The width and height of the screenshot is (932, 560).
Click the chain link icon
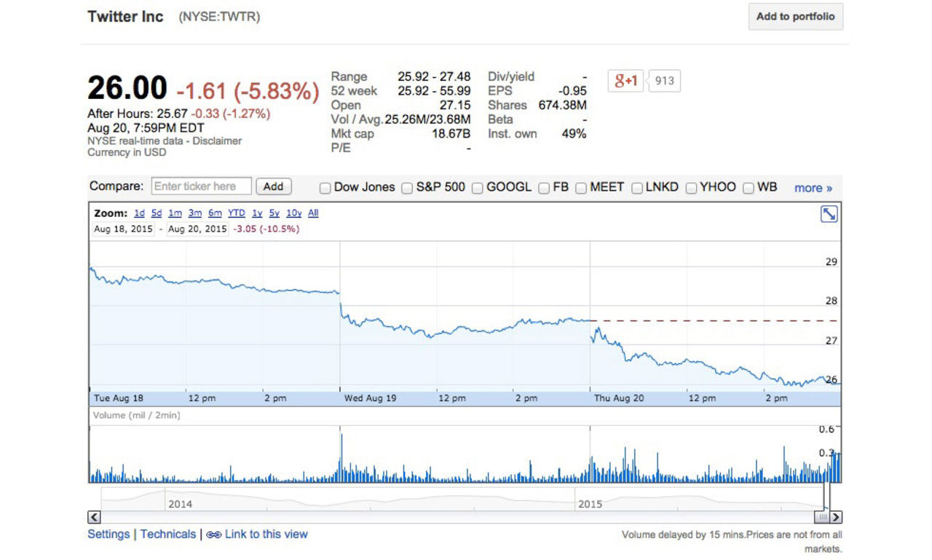pyautogui.click(x=213, y=535)
